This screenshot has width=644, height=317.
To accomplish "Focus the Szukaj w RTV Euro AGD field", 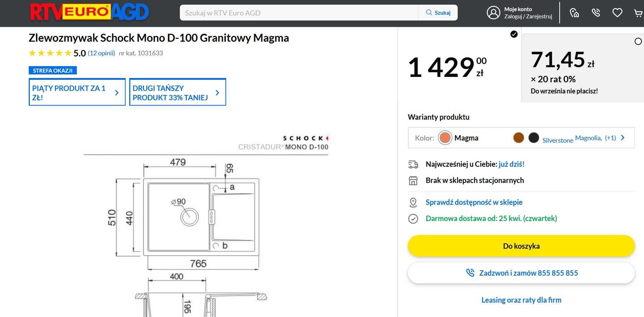I will coord(299,13).
